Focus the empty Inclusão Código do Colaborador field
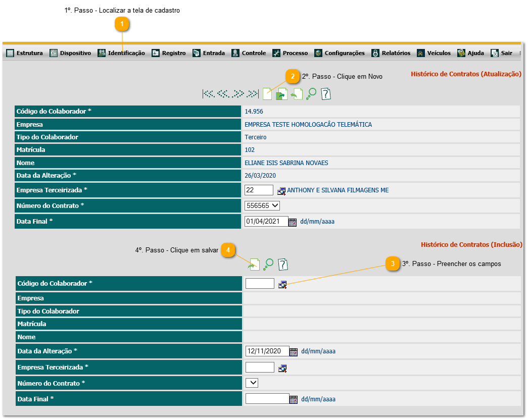The height and width of the screenshot is (420, 528). click(260, 283)
